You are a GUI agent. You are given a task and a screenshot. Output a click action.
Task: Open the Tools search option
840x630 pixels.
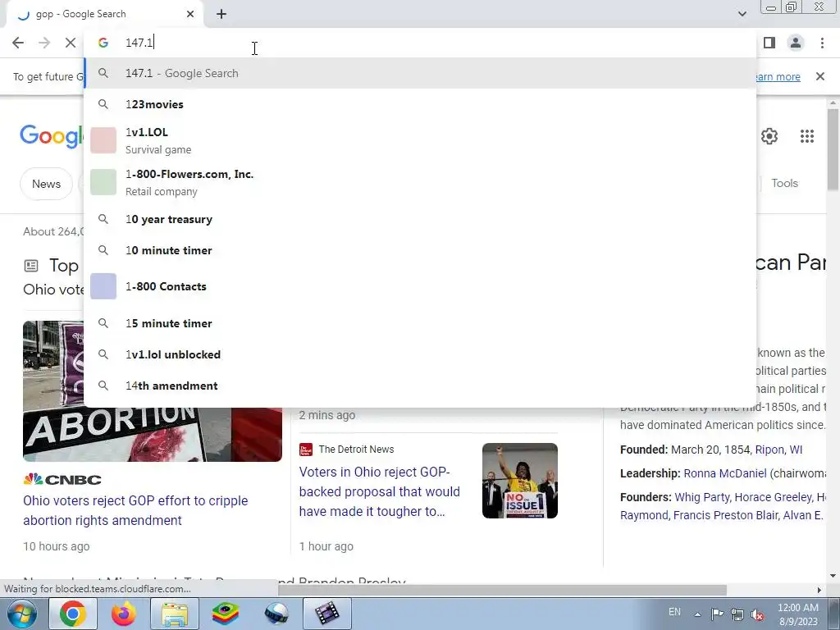coord(784,183)
